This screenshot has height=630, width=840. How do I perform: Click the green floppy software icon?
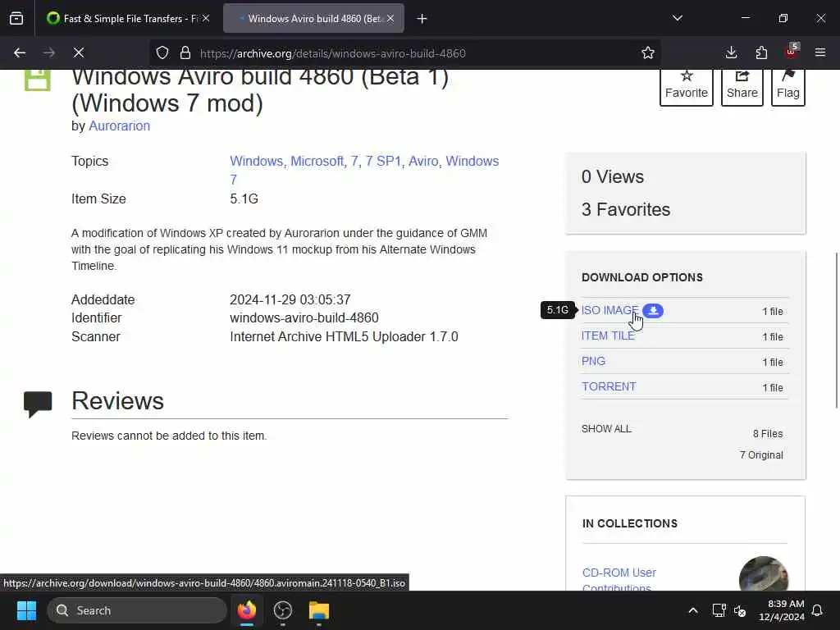(38, 80)
